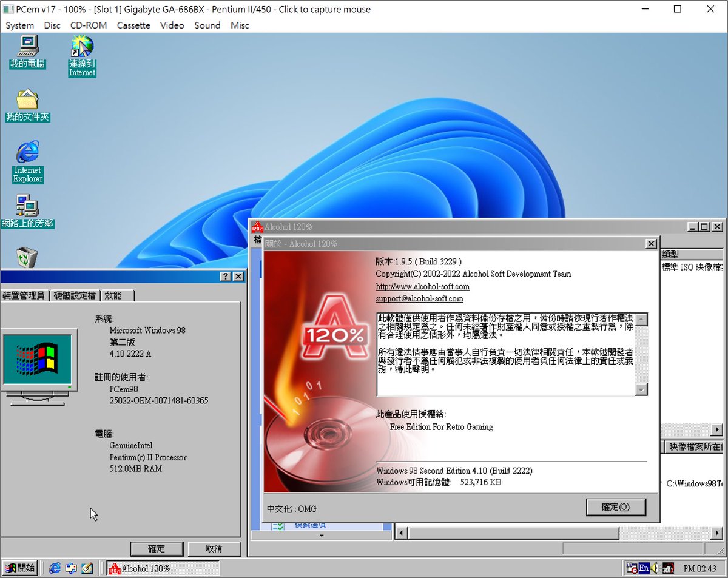Click license text scrollbar down arrow
This screenshot has width=728, height=578.
tap(641, 390)
